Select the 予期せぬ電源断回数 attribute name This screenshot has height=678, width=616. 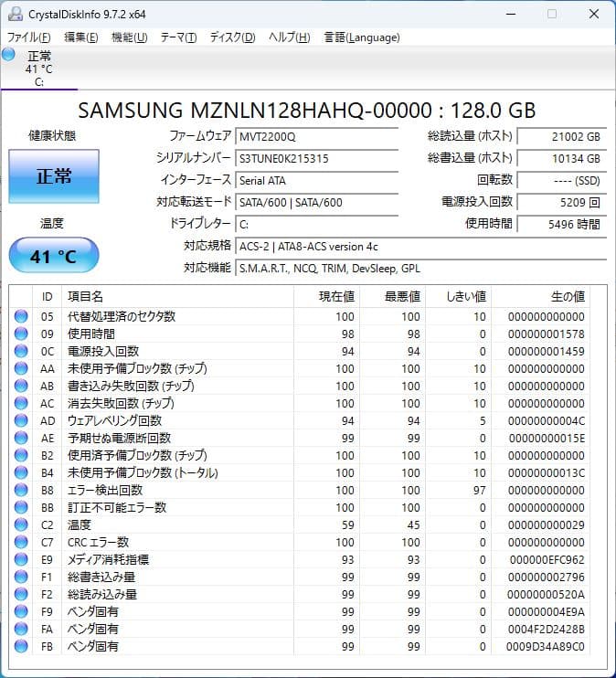pos(120,438)
